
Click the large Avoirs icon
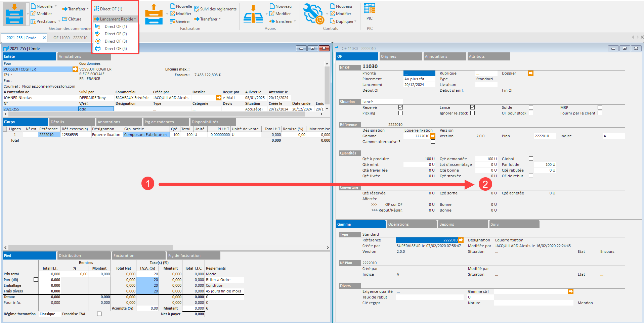[253, 14]
